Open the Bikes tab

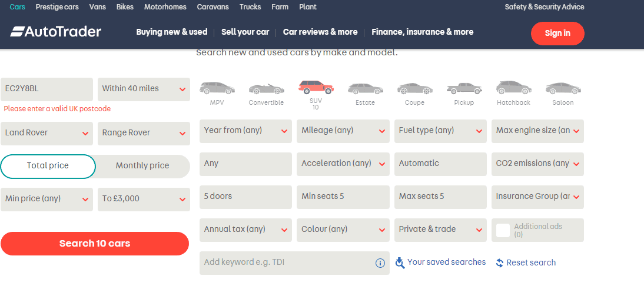125,7
